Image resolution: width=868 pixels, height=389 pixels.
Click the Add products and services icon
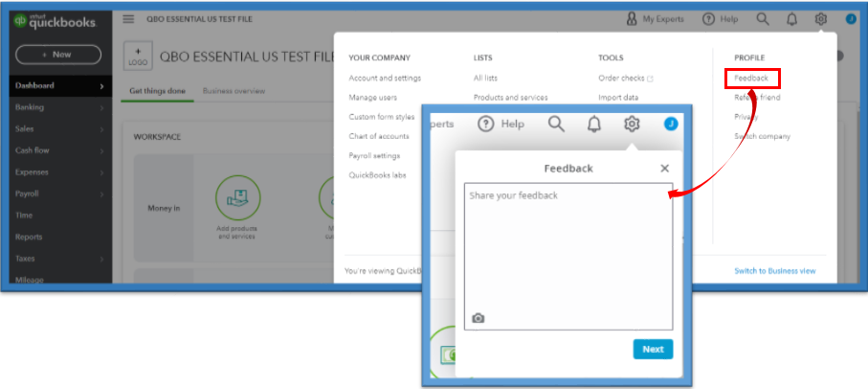pyautogui.click(x=237, y=197)
